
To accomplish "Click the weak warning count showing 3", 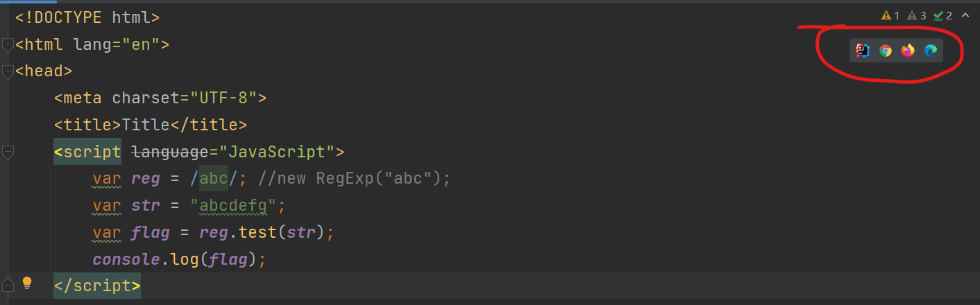I will 917,15.
